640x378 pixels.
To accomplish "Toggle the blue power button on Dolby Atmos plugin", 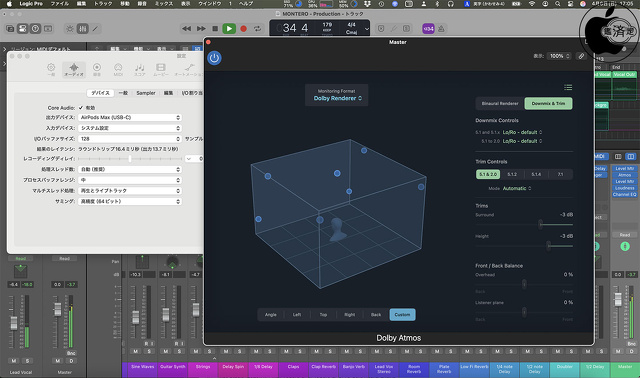I will click(214, 58).
